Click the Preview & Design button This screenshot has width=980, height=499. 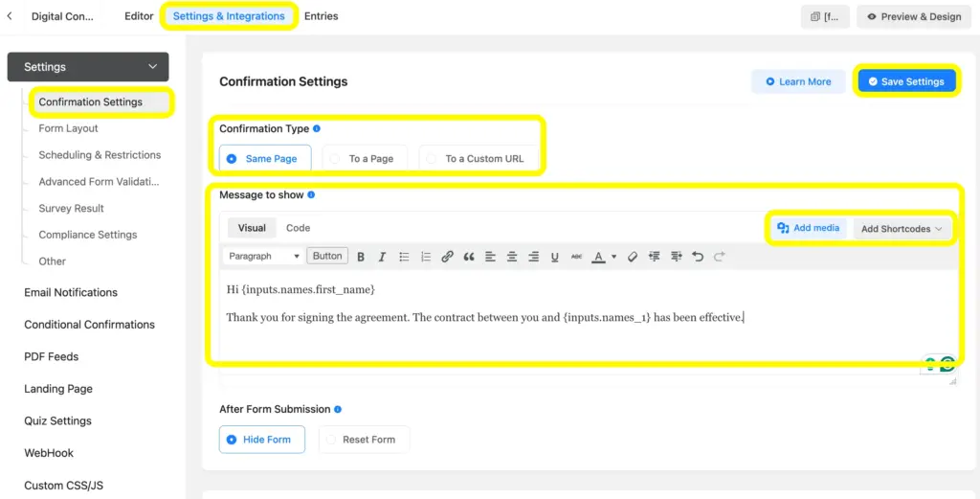click(x=914, y=17)
